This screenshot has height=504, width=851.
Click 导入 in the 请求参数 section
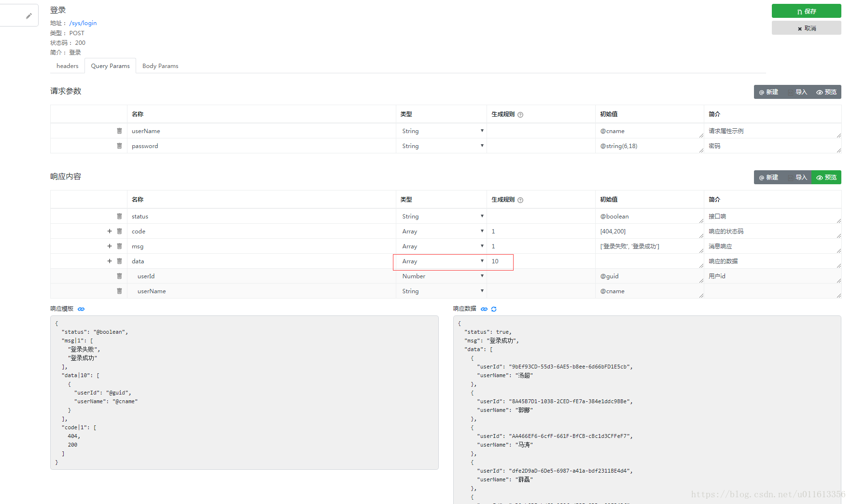797,92
